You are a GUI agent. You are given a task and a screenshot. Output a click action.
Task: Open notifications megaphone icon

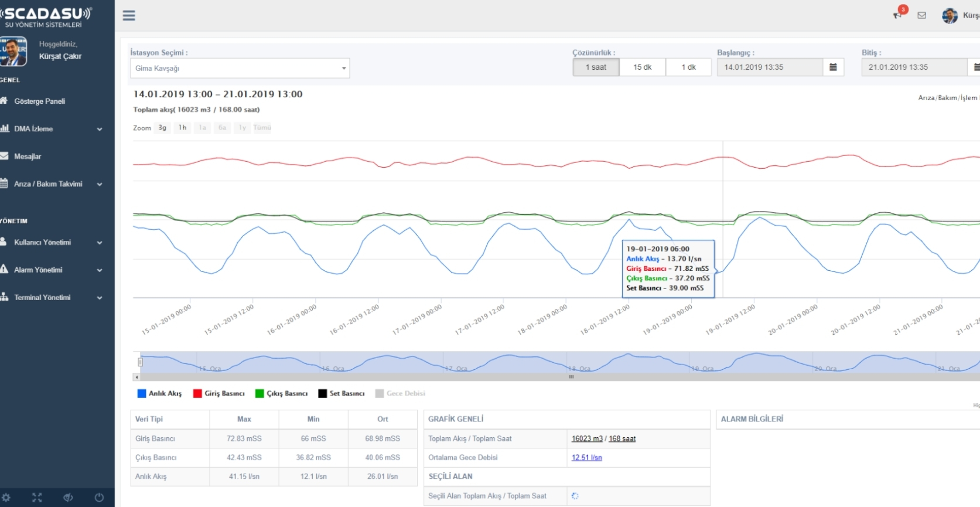(x=897, y=15)
